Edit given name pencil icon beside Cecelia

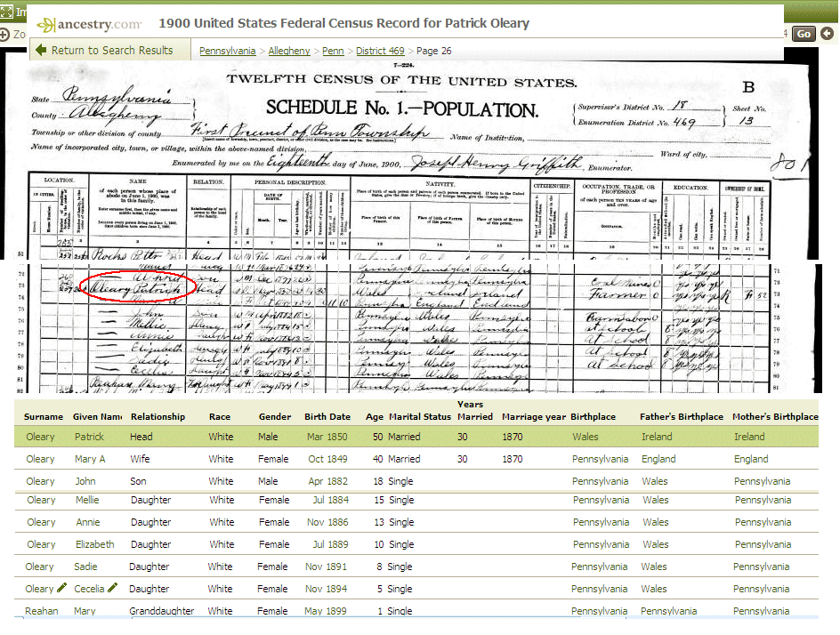click(113, 589)
